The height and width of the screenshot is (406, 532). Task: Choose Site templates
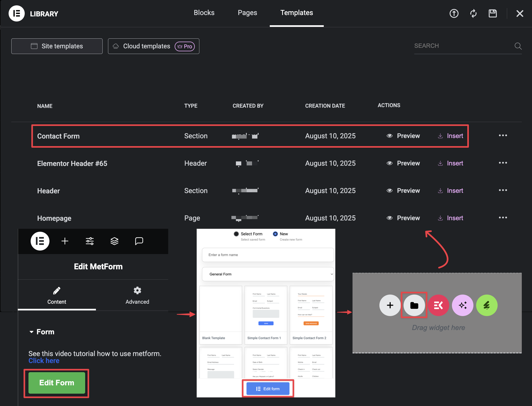pyautogui.click(x=57, y=46)
